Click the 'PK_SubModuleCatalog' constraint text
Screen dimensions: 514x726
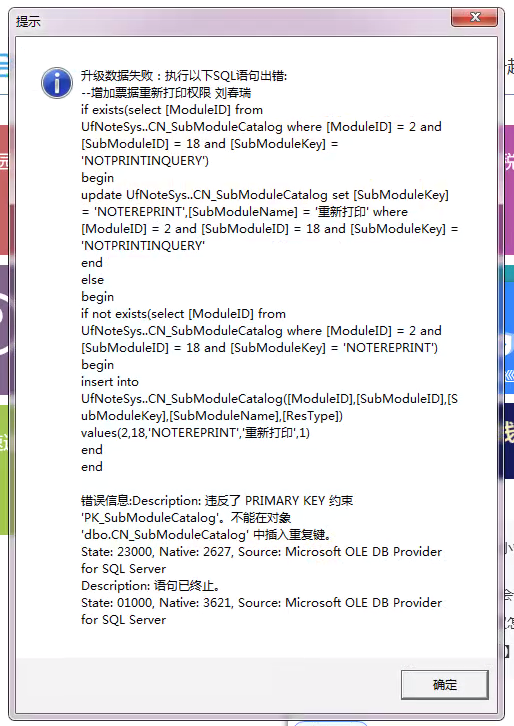(150, 518)
